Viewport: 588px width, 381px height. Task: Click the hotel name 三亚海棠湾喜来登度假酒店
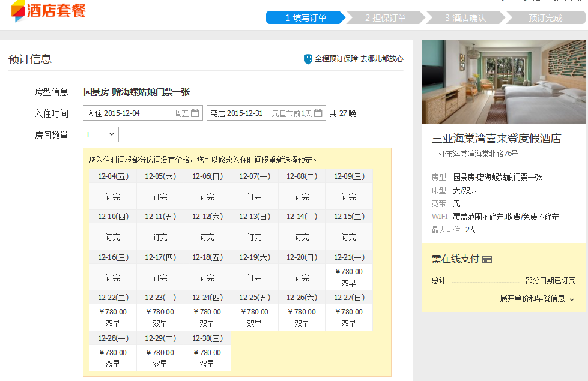(x=496, y=139)
